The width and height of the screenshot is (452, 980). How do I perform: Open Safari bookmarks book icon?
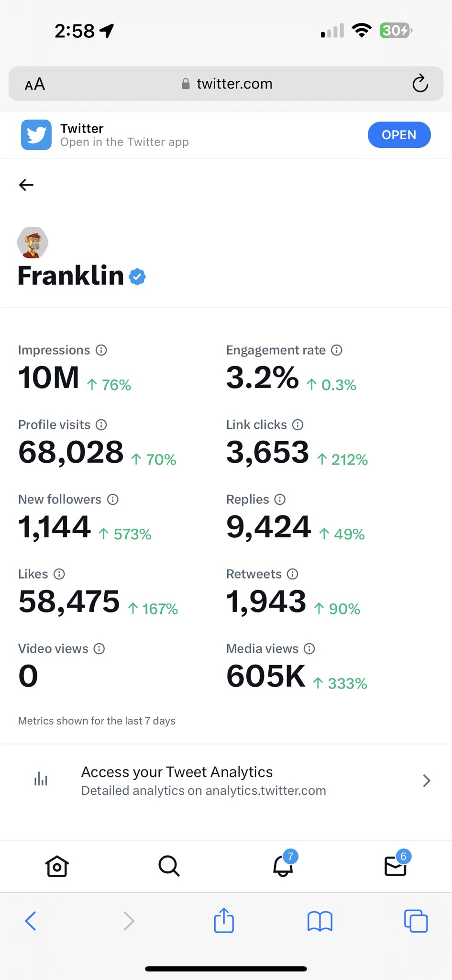320,921
